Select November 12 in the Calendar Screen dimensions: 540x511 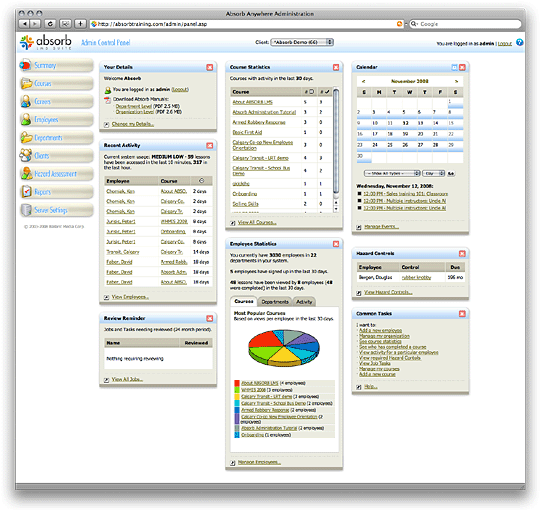pos(405,123)
